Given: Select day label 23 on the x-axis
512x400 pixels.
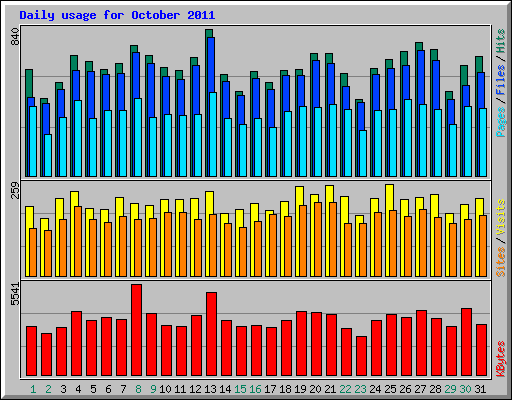Looking at the screenshot, I should coord(360,389).
